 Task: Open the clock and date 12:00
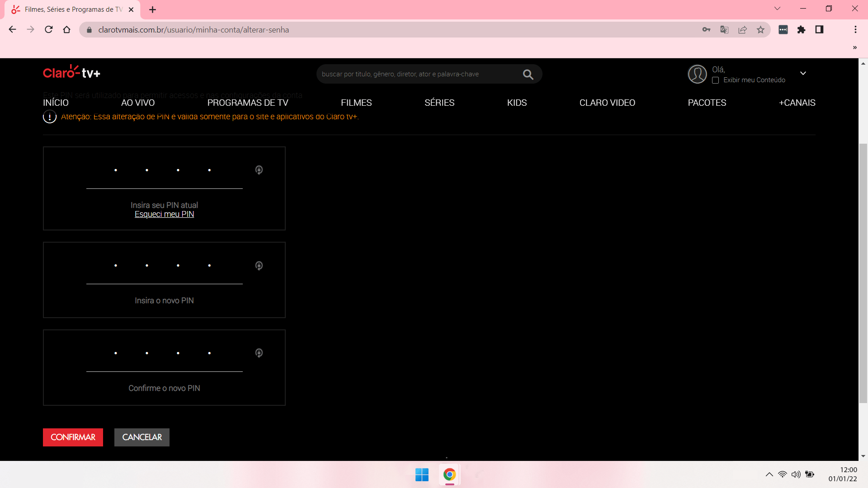[843, 474]
